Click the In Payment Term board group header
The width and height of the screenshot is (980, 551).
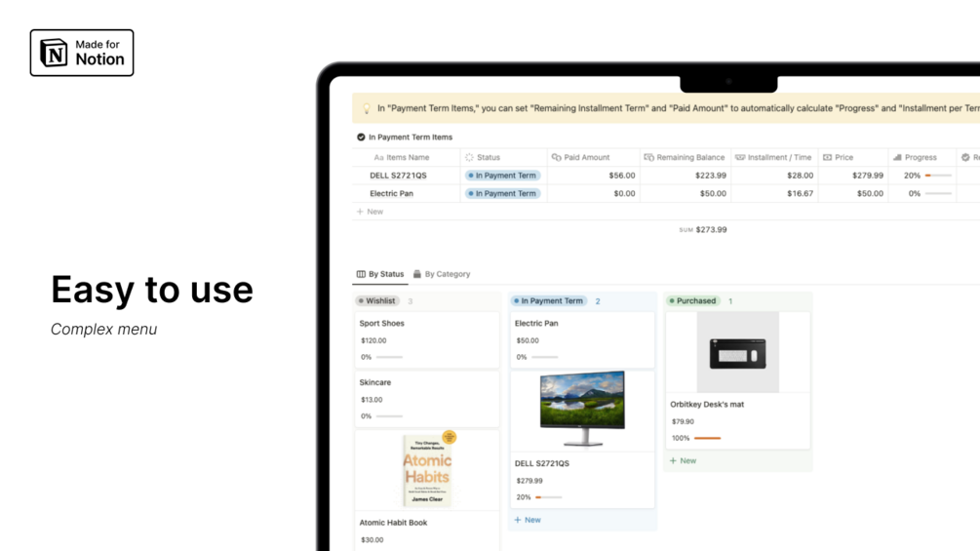click(x=549, y=301)
